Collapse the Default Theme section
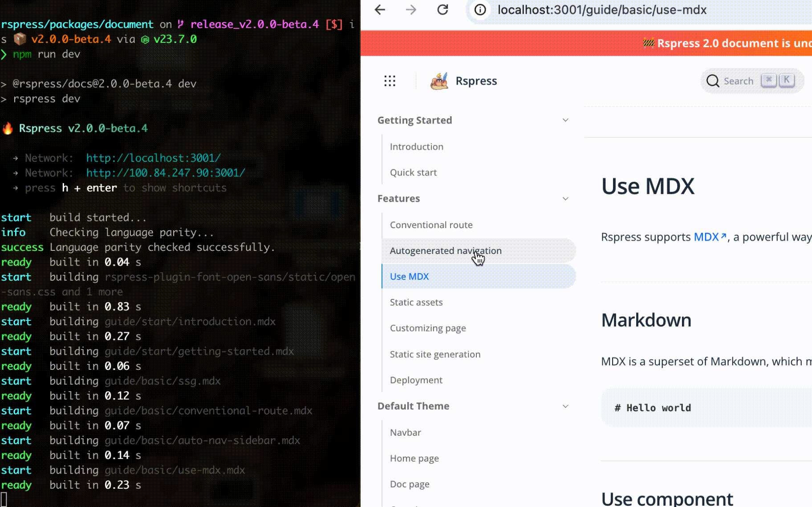 (565, 406)
